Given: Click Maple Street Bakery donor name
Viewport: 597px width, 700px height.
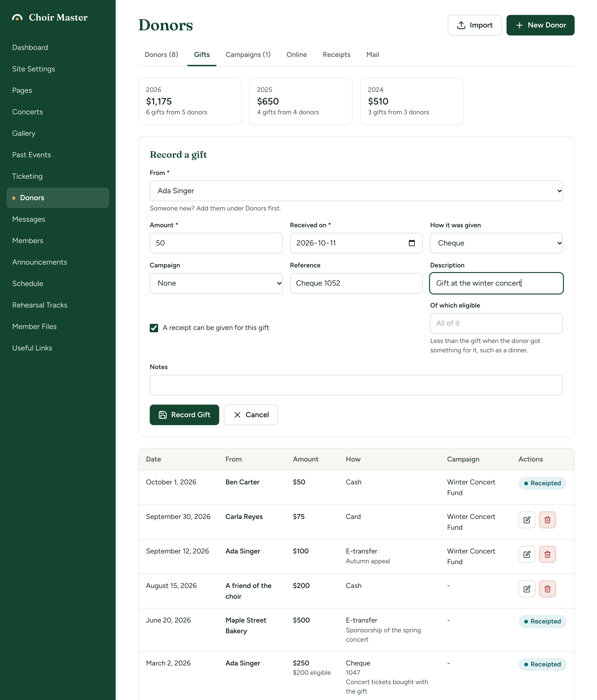Looking at the screenshot, I should 246,625.
